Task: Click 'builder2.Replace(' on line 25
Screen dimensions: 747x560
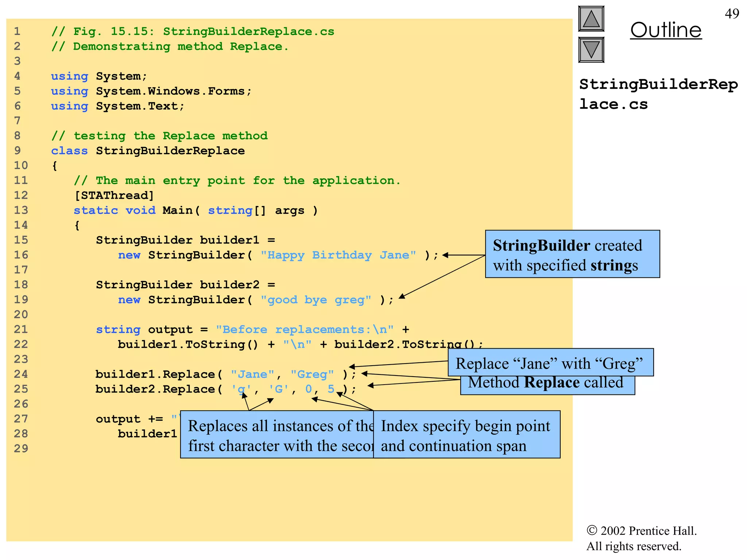Action: [159, 389]
